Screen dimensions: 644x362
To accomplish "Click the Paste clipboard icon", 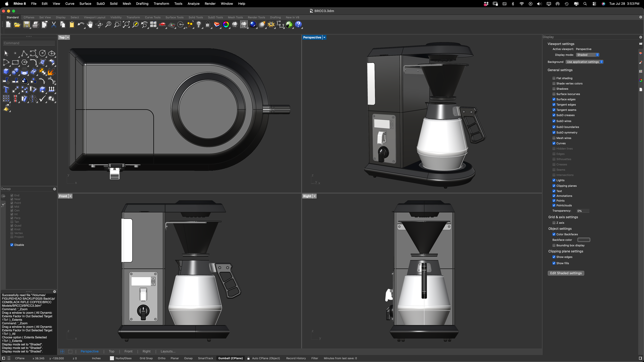I will click(x=72, y=24).
